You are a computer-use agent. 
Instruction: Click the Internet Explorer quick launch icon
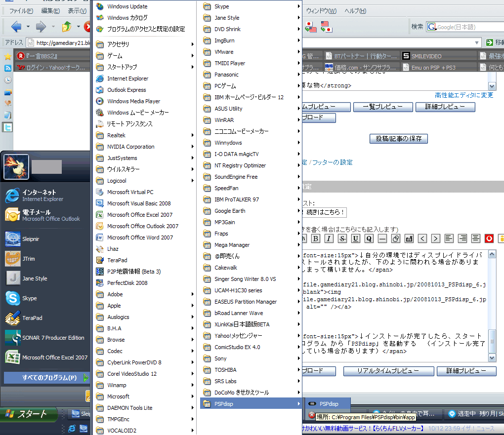pos(72,428)
